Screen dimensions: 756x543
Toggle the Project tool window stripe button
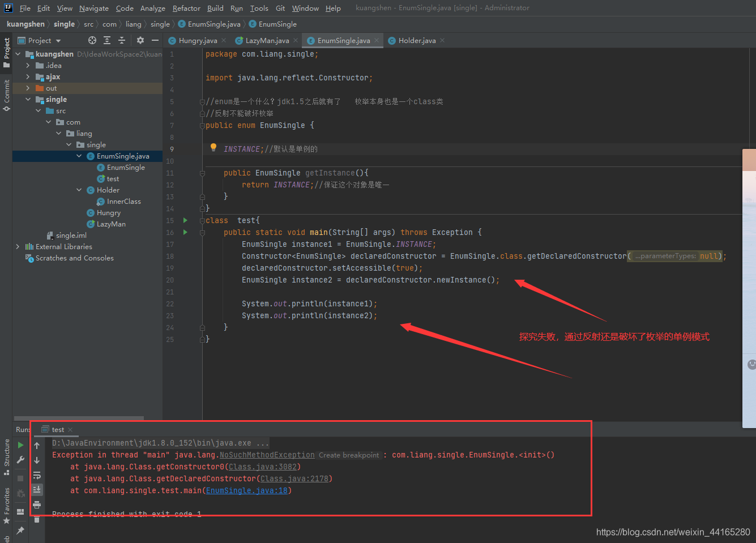click(7, 52)
